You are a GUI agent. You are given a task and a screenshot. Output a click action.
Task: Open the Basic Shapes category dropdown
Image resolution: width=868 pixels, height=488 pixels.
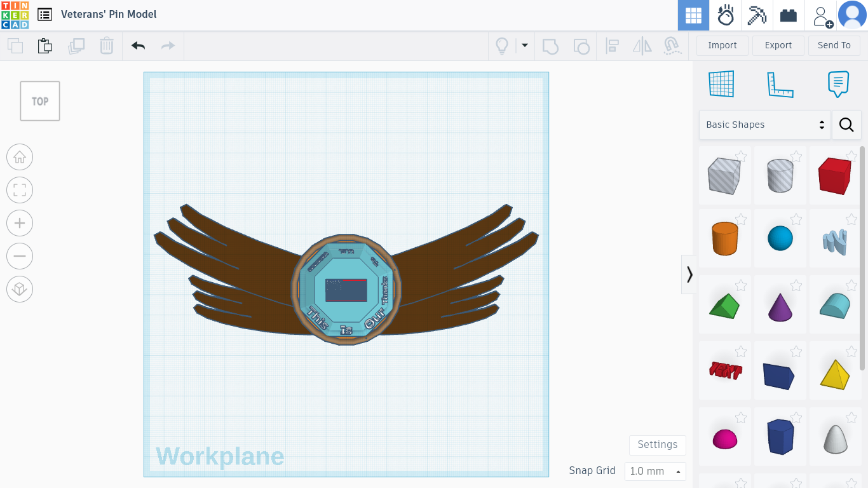[x=765, y=125]
